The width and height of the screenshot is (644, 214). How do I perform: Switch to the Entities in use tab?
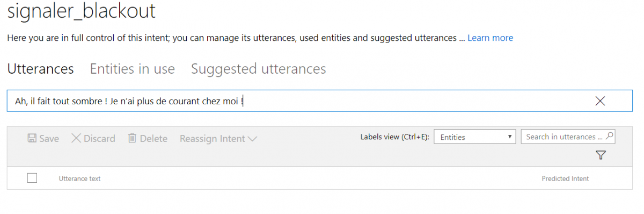[133, 69]
